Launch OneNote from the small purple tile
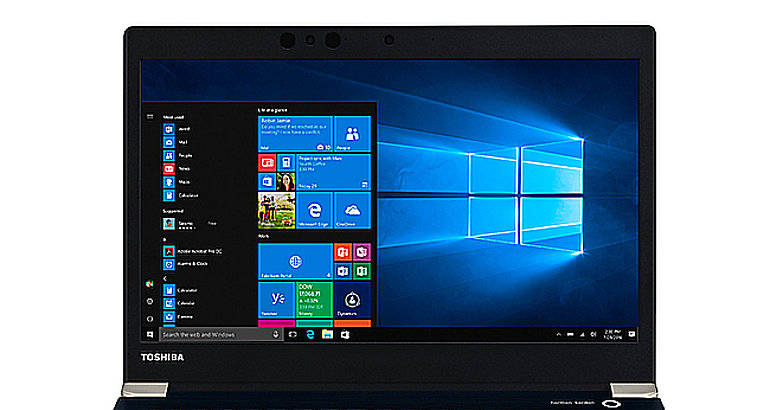Screen dimensions: 770x410 point(362,252)
